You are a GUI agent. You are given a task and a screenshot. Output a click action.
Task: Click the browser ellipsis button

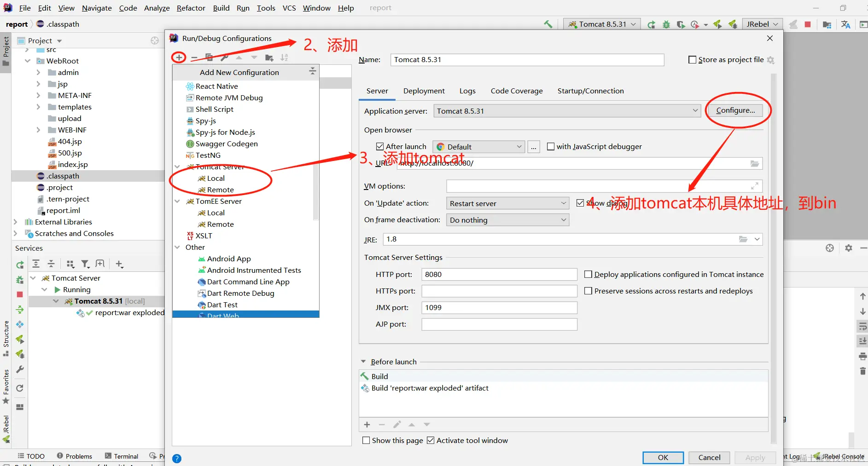pos(534,147)
